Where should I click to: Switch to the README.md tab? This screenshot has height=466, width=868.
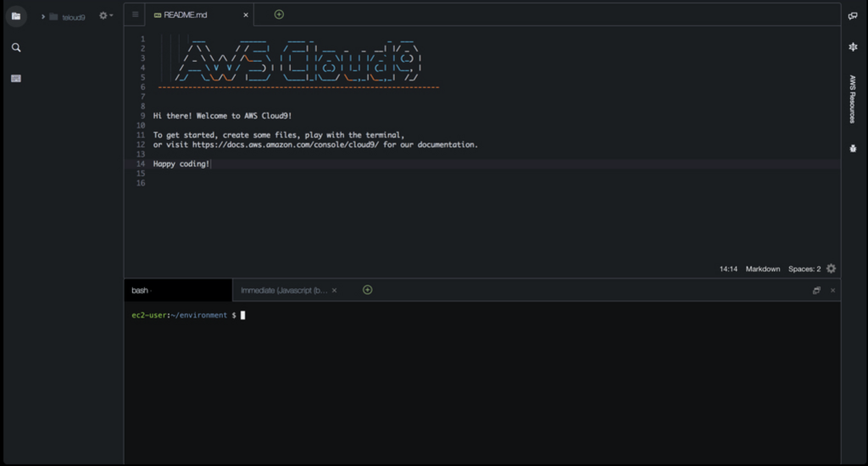[186, 15]
